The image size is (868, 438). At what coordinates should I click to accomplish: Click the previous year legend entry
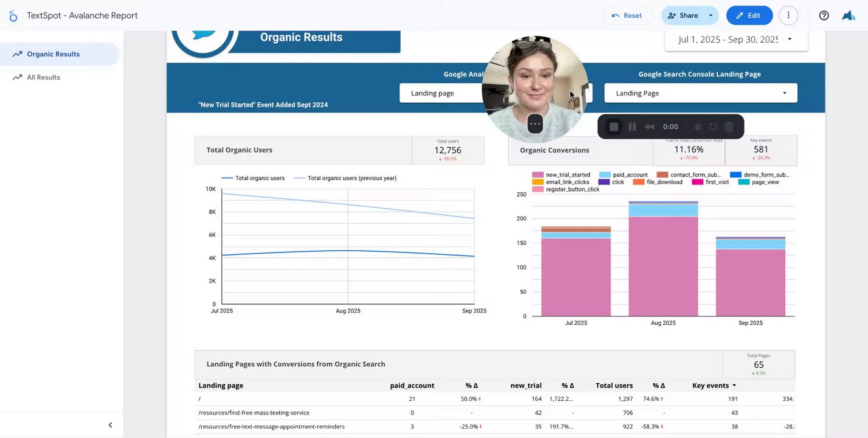click(x=345, y=178)
